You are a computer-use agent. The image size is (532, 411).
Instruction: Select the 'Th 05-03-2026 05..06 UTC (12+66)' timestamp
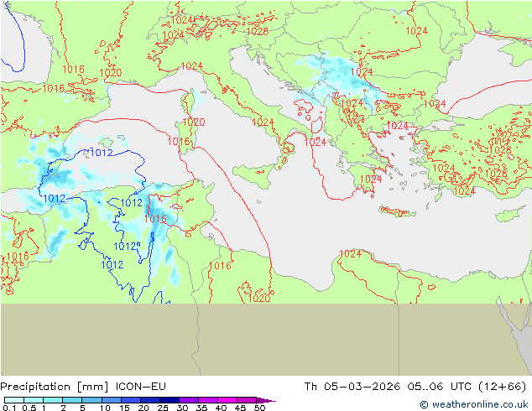coord(415,387)
